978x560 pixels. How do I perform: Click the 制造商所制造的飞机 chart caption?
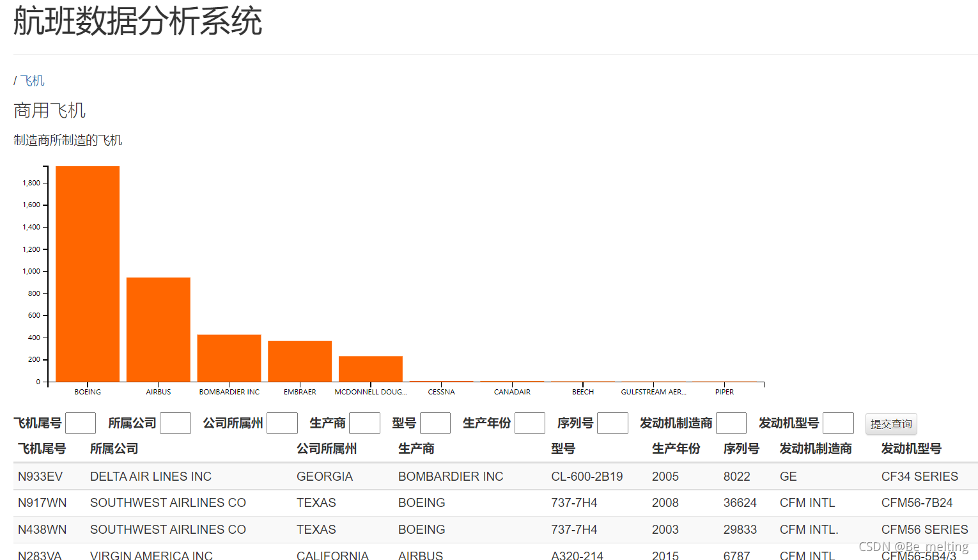tap(68, 140)
